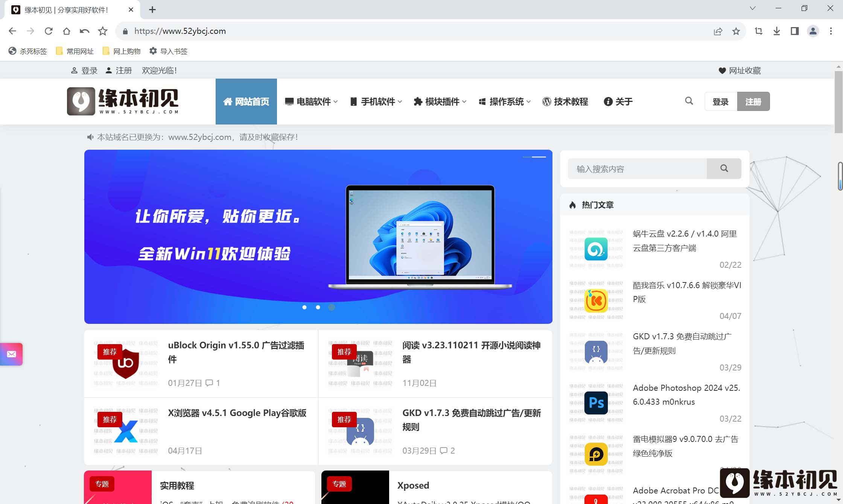
Task: Click the GKD comment count icon
Action: pos(444,451)
